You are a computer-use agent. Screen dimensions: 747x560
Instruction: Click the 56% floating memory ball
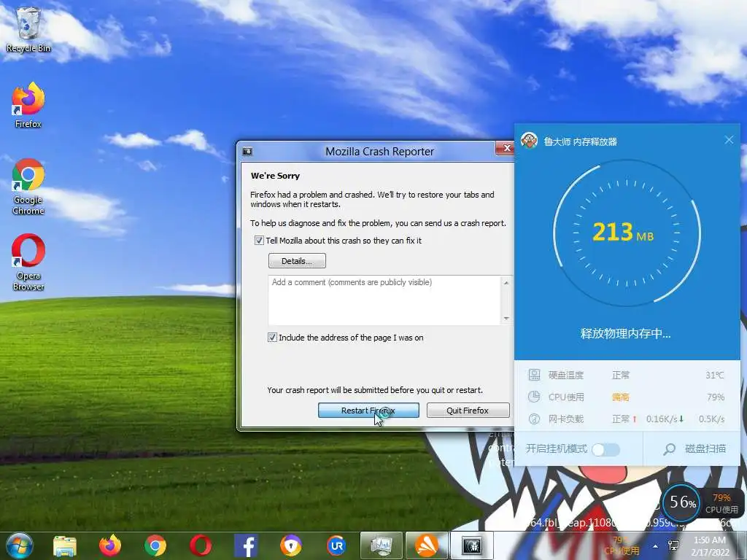(682, 502)
